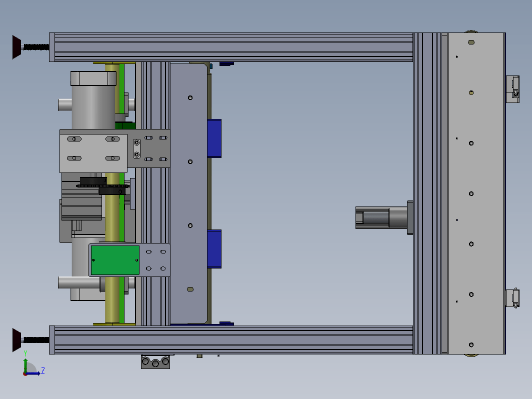The height and width of the screenshot is (399, 532).
Task: Select the top-left black leveling foot
Action: click(17, 47)
